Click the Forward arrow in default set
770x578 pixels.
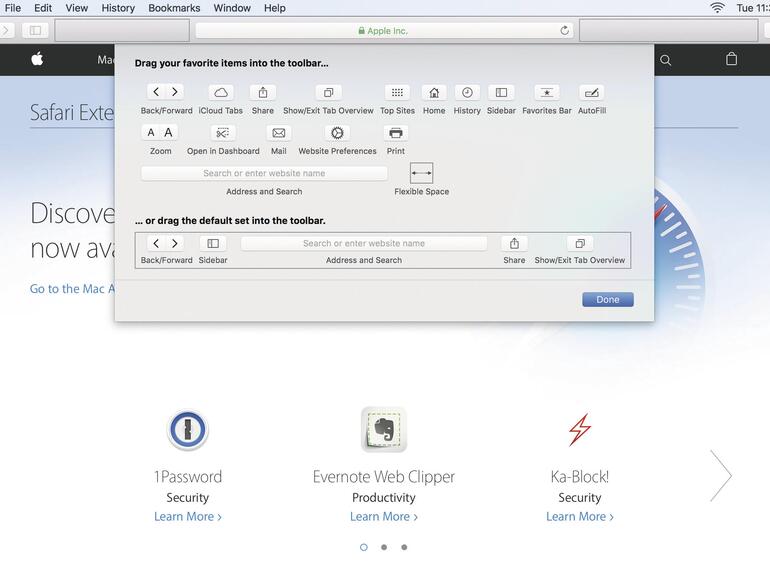pos(175,244)
